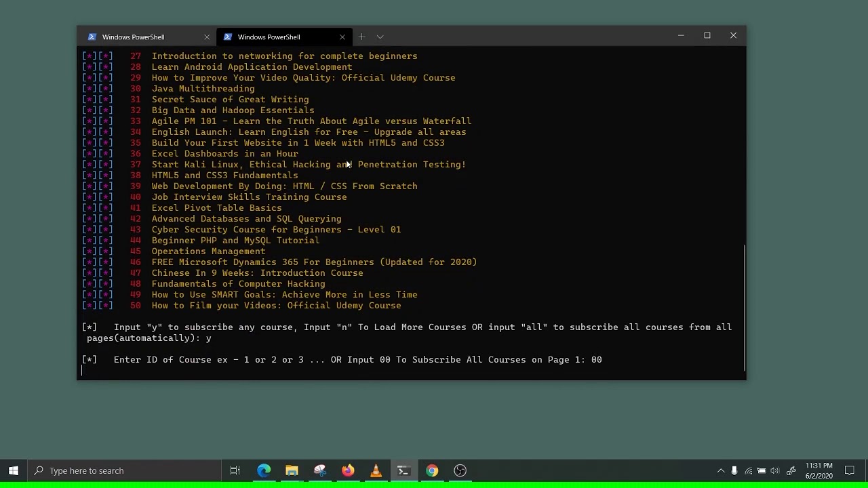The image size is (868, 488).
Task: Click 'How to Improve Your Video Quality' line
Action: (303, 78)
